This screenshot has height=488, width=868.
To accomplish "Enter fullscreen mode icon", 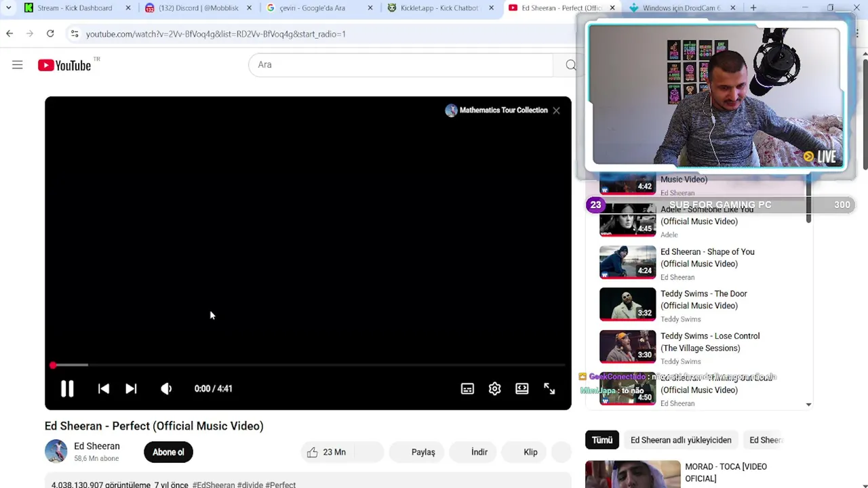I will (x=549, y=388).
